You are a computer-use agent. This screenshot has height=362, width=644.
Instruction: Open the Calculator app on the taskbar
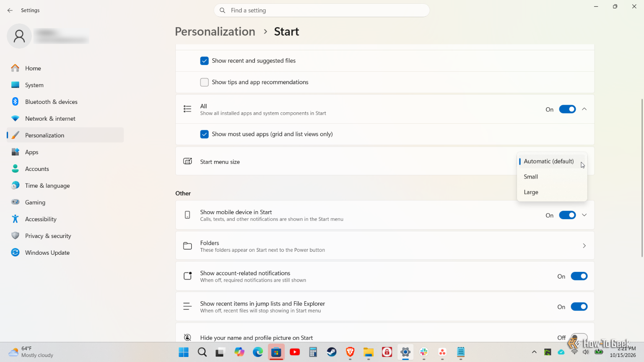coord(313,352)
